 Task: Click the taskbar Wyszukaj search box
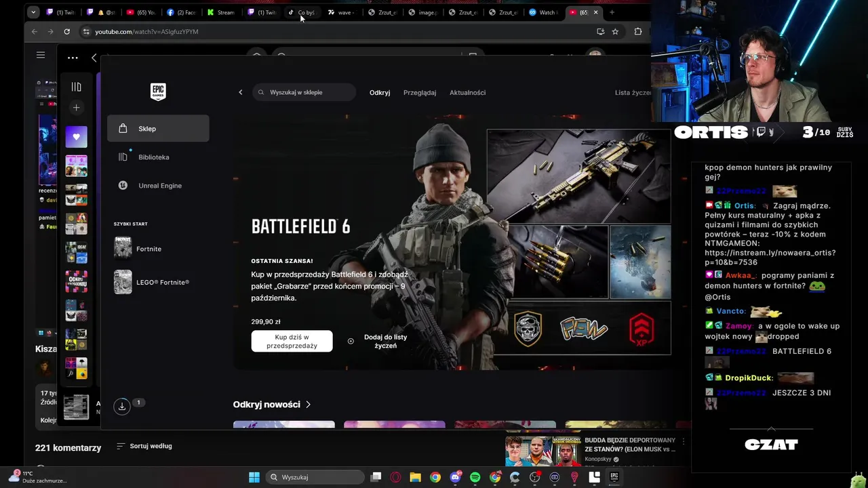[x=315, y=477]
